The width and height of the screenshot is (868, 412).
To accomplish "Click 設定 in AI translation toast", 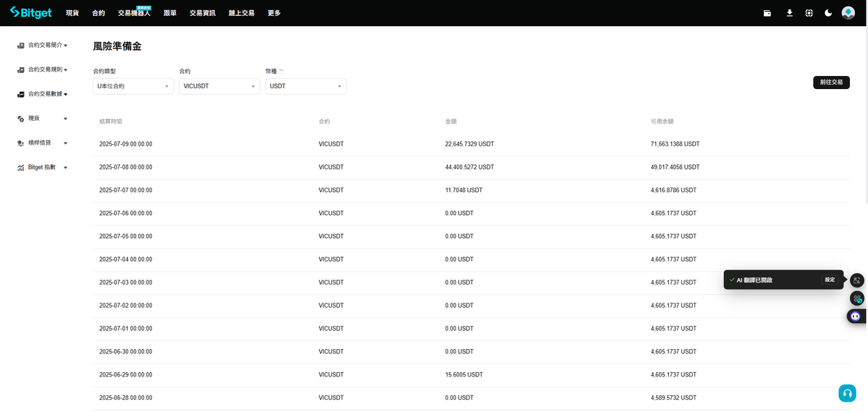I will pos(830,279).
